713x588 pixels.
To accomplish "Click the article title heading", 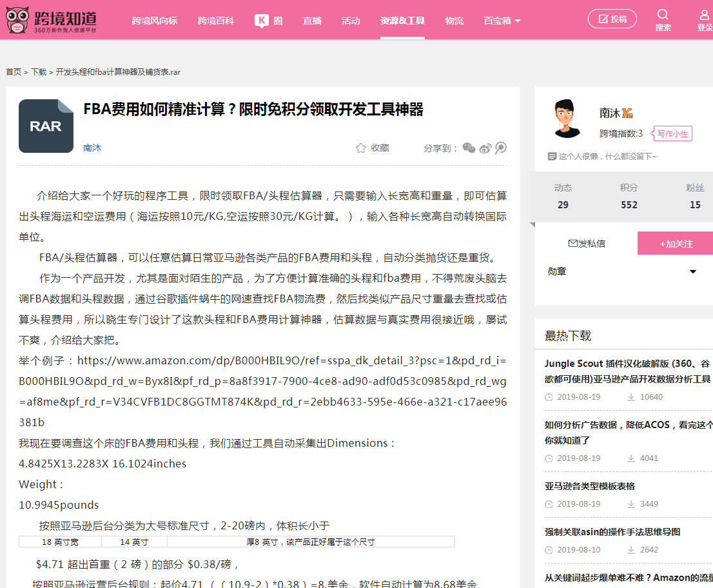I will (253, 109).
